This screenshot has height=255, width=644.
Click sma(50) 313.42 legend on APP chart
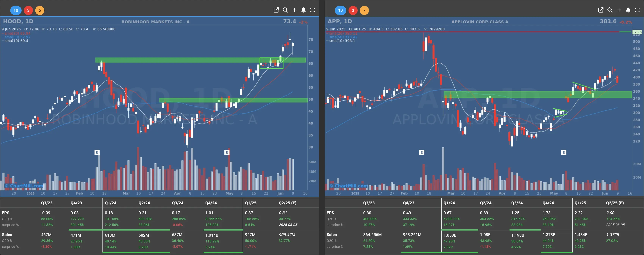tap(342, 37)
